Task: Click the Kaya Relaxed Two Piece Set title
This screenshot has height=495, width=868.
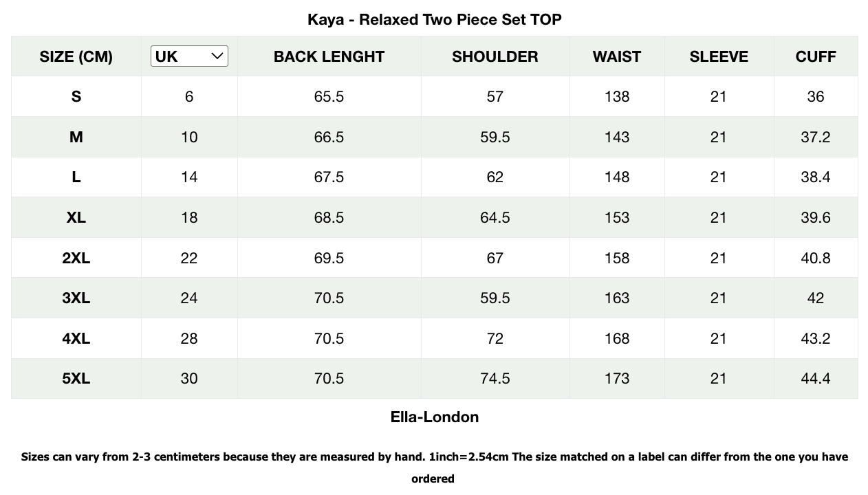Action: pyautogui.click(x=434, y=19)
